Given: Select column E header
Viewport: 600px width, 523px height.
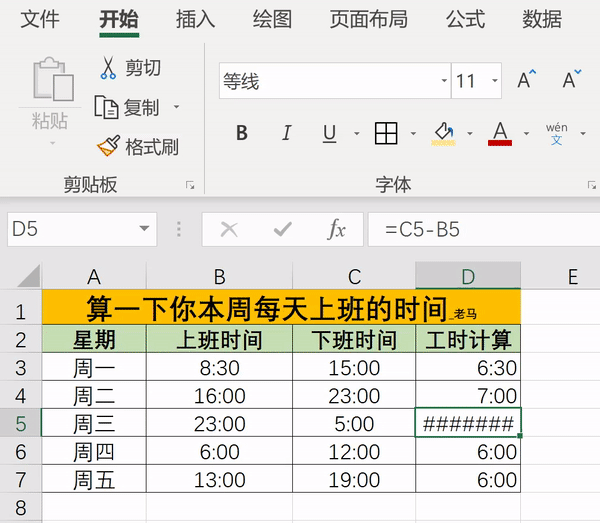Looking at the screenshot, I should [x=572, y=276].
